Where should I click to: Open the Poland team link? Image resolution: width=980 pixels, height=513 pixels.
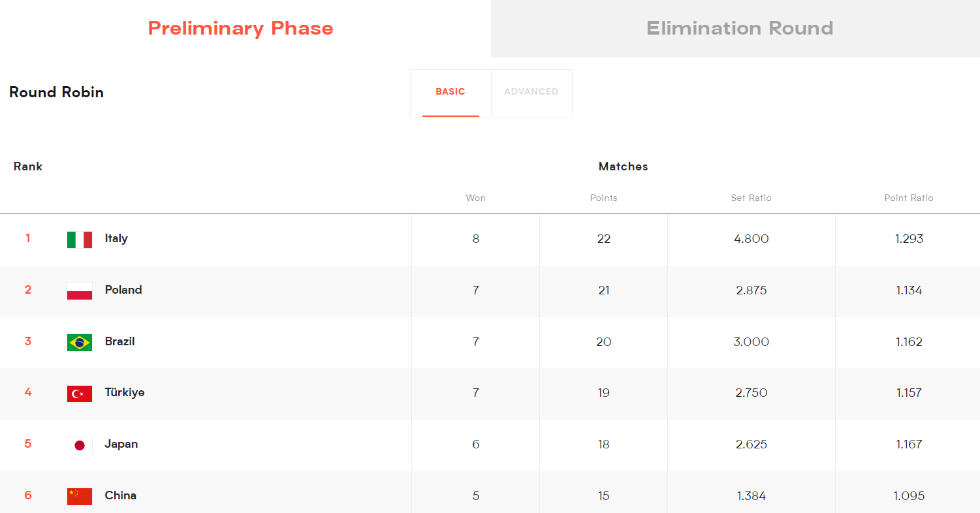click(123, 290)
